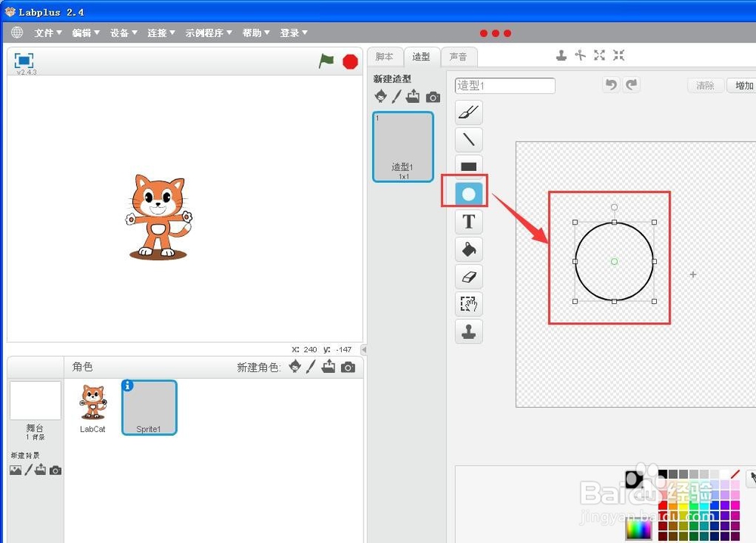
Task: Click the 增加 button
Action: pos(743,85)
